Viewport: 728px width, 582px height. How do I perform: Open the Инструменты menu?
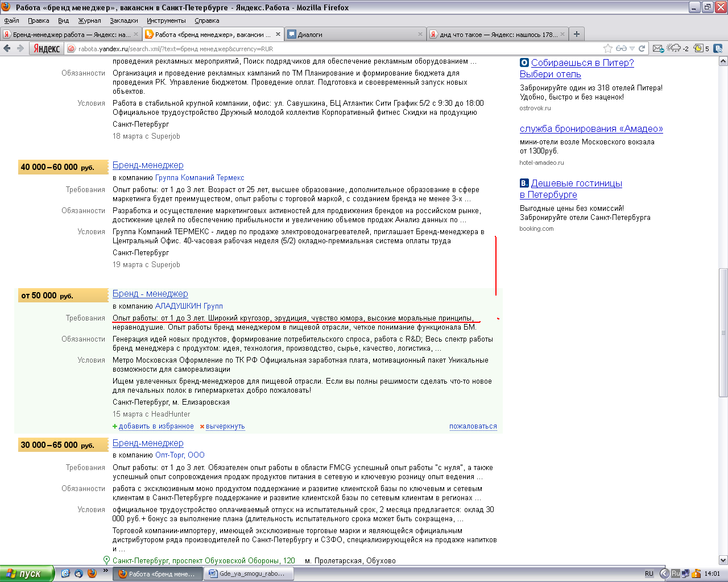coord(166,20)
